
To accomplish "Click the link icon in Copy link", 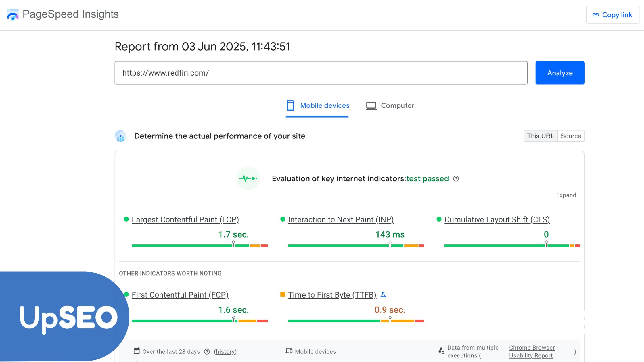I will click(596, 15).
